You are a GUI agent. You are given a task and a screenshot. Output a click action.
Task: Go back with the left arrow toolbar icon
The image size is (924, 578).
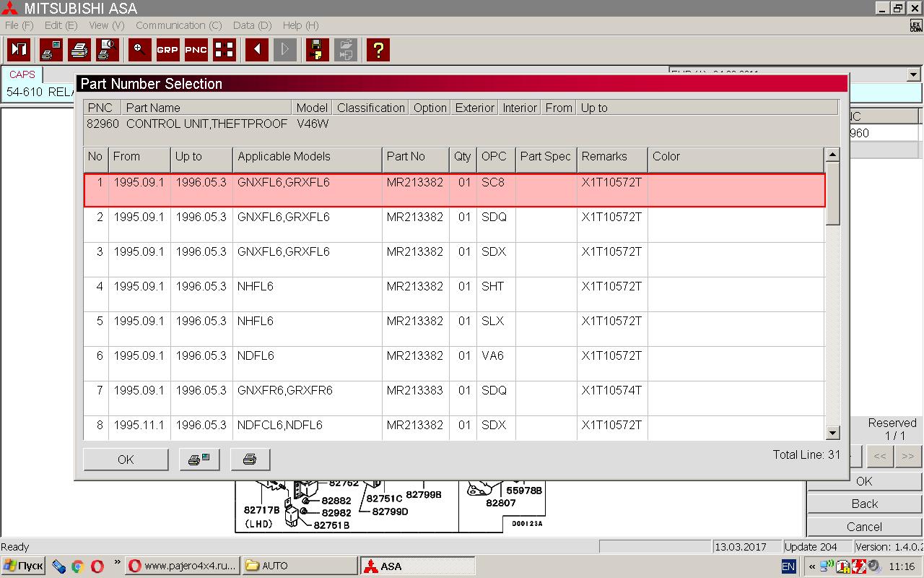pyautogui.click(x=256, y=50)
